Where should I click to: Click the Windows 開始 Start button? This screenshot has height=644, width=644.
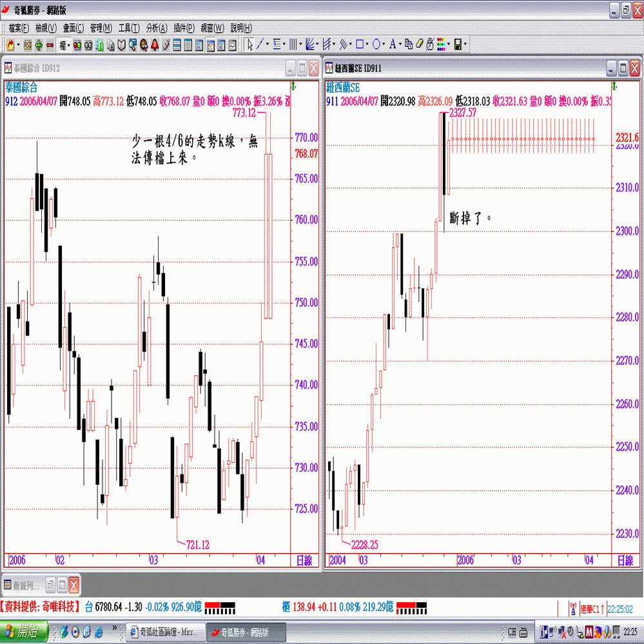[x=24, y=630]
